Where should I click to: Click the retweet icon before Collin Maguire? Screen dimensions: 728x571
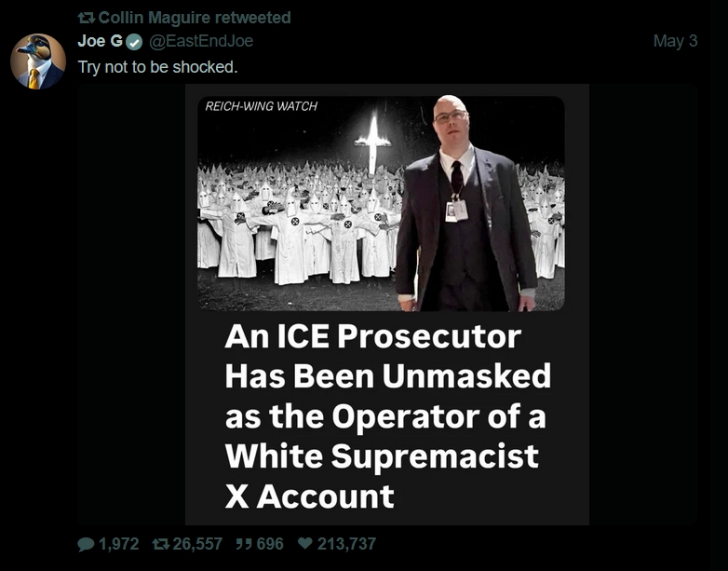87,18
